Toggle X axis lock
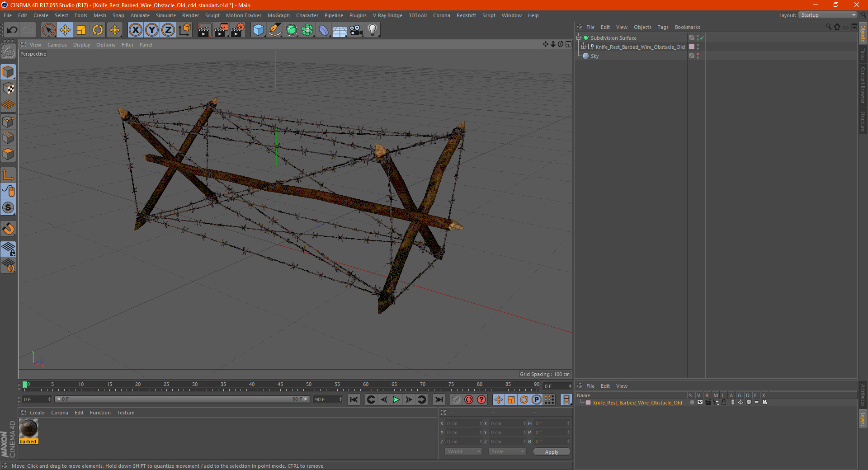 click(x=135, y=30)
